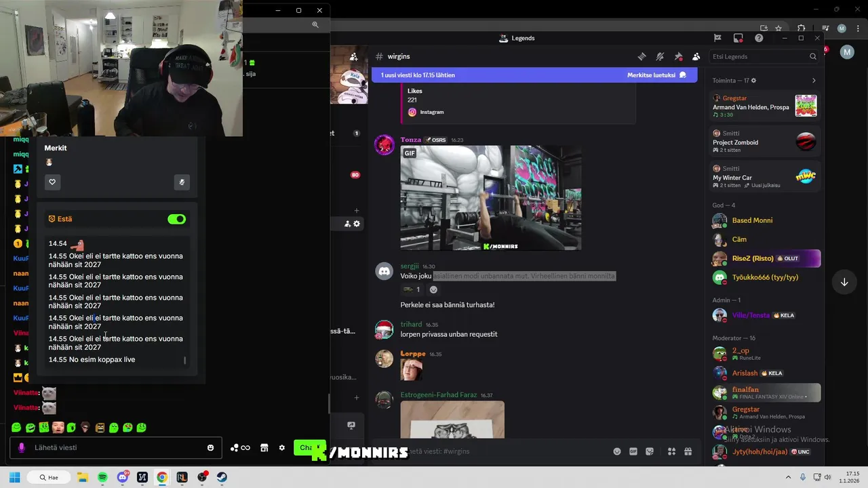Screen dimensions: 868x488
Task: Click heart icon under Merkit section
Action: click(52, 182)
